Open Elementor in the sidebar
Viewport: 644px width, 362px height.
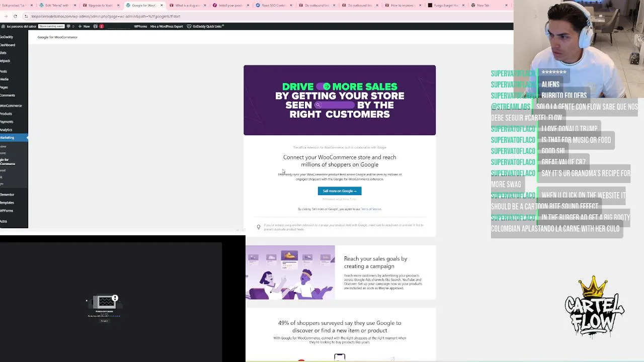point(14,195)
